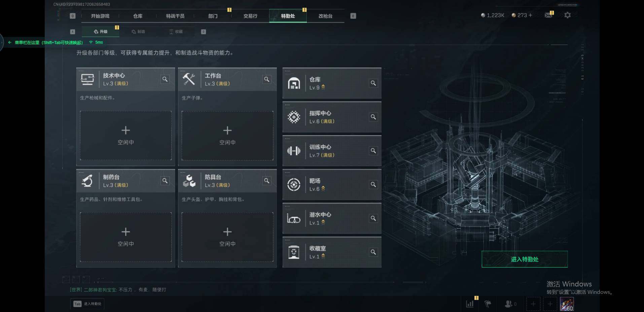644x312 pixels.
Task: Switch to the 交易行 tab
Action: (250, 16)
